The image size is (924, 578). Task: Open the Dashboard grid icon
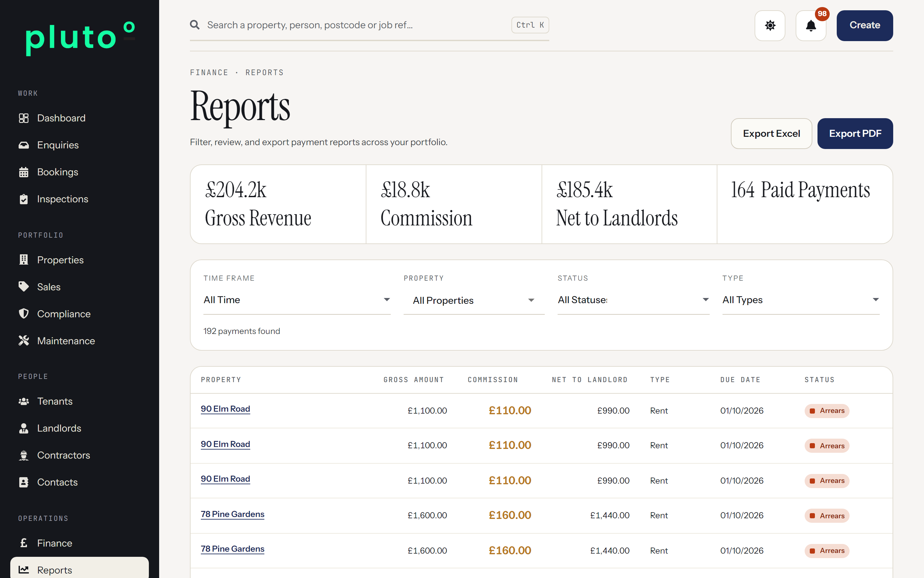24,118
